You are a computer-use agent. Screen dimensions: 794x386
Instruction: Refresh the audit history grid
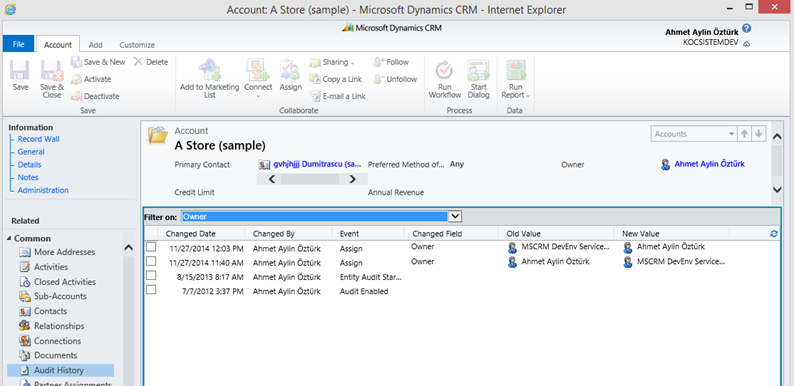tap(773, 234)
